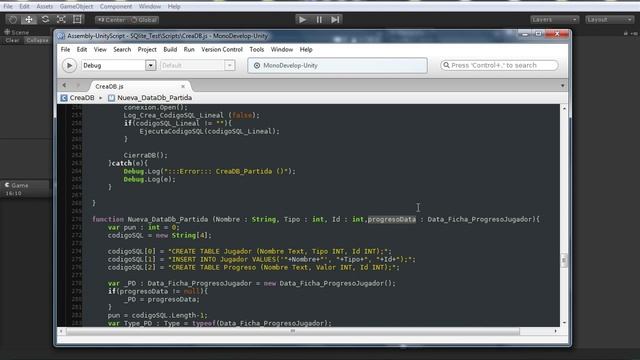The height and width of the screenshot is (360, 640).
Task: Switch to Unity Scene tab
Action: click(x=16, y=32)
